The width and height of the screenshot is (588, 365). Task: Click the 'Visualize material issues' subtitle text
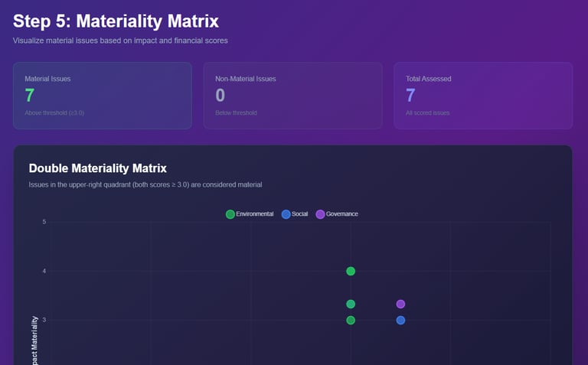pyautogui.click(x=120, y=41)
